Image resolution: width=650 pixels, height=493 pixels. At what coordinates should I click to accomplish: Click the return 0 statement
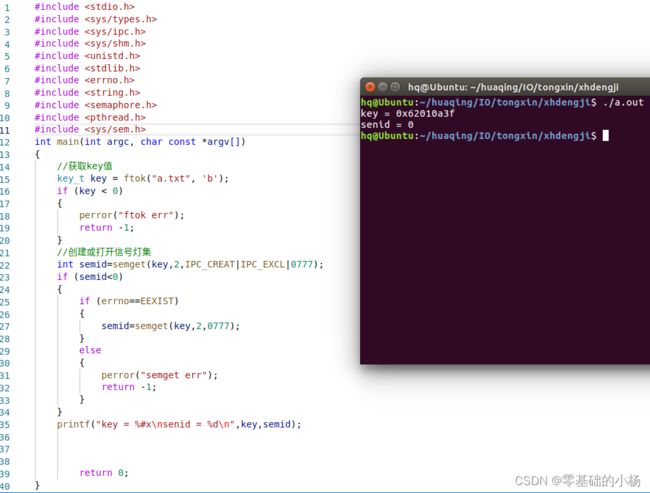click(x=104, y=473)
